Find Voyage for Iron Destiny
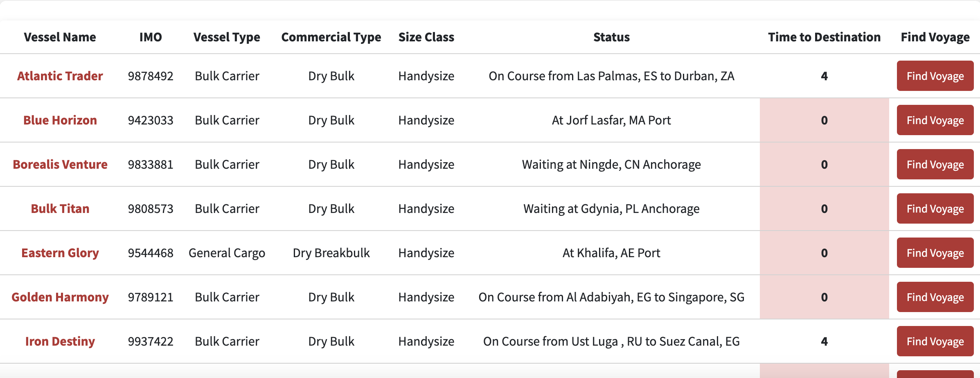 tap(935, 341)
